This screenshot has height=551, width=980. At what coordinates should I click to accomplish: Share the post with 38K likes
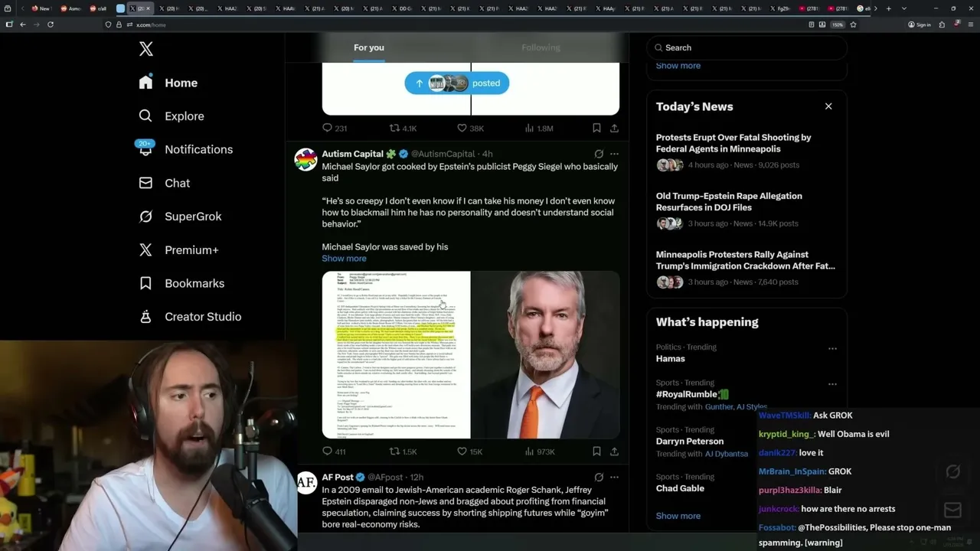coord(614,129)
